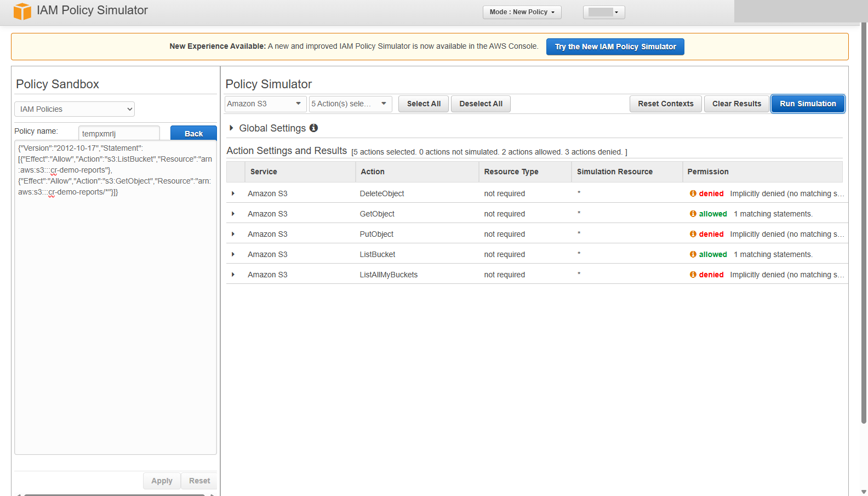Open the IAM Policies dropdown
Viewport: 868px width, 496px height.
pos(75,109)
